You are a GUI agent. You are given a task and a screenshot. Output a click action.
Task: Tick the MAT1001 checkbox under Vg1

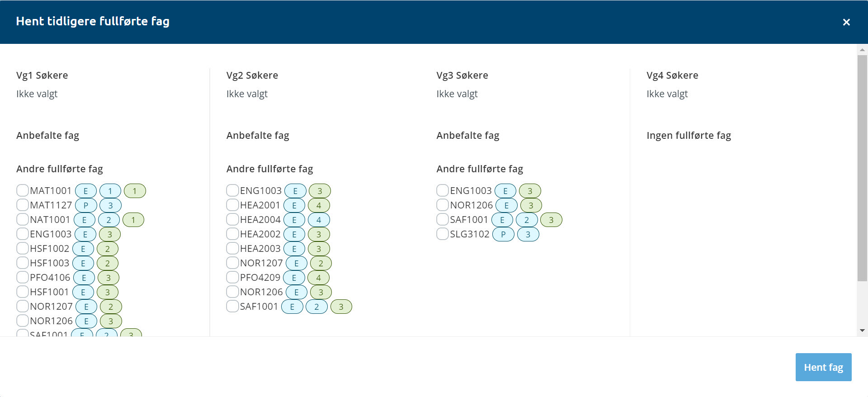(23, 190)
